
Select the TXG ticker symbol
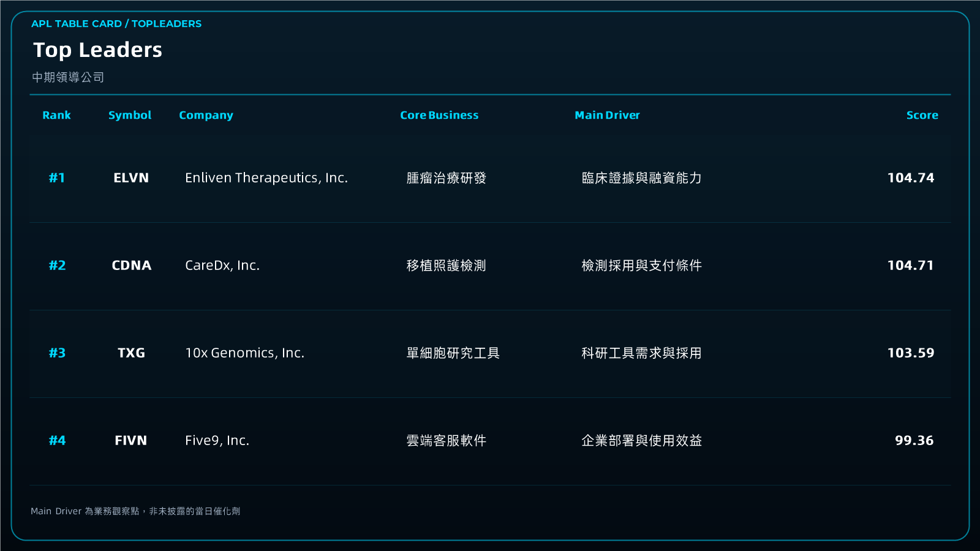pos(131,353)
